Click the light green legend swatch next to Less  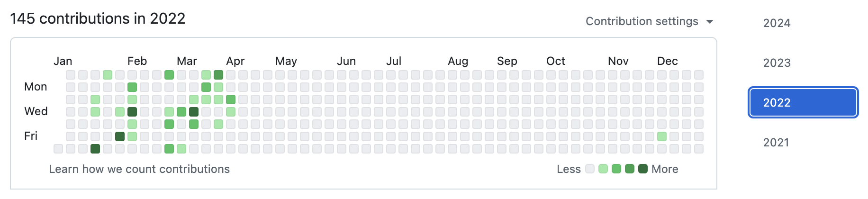point(603,169)
